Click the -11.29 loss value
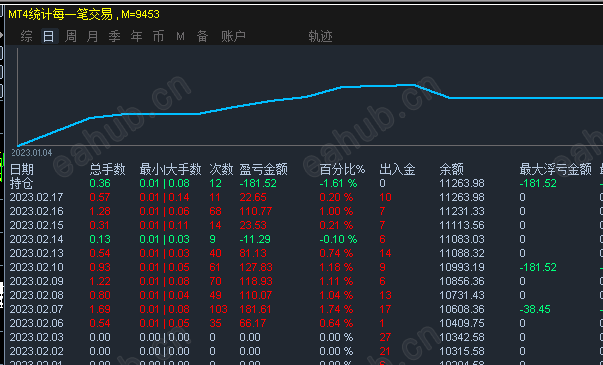Viewport: 603px width, 365px height. click(255, 240)
